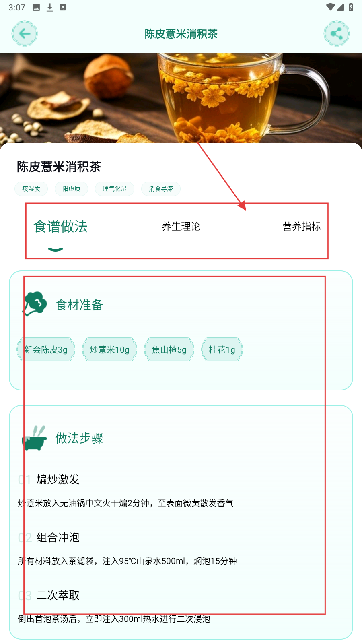362x644 pixels.
Task: Tap the broccoli ingredient preparation icon
Action: pos(35,304)
